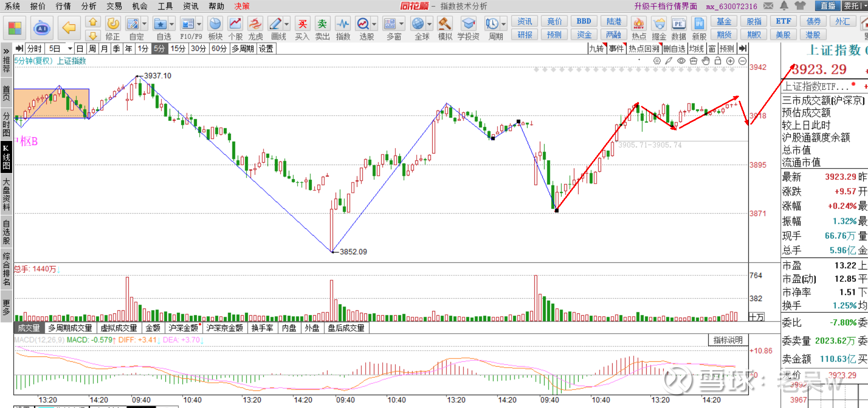
Task: Click the 模拟 simulated trading gavel icon
Action: tap(444, 24)
